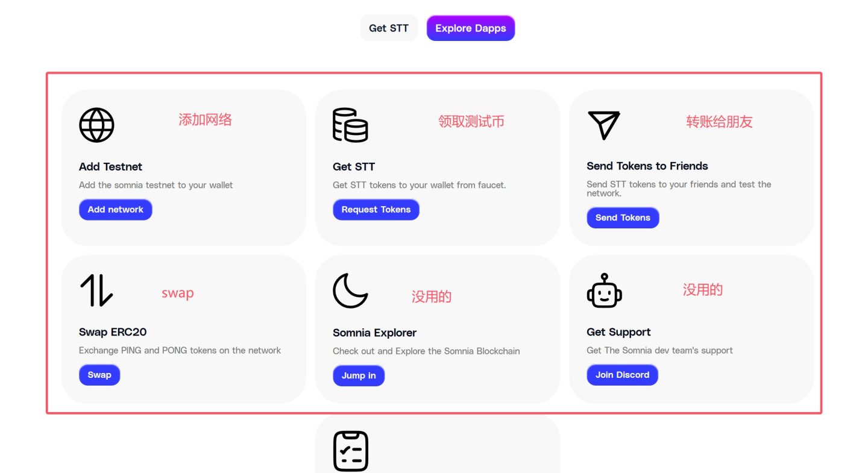The width and height of the screenshot is (868, 473).
Task: Click the Swap ERC20 card heading
Action: pyautogui.click(x=113, y=332)
